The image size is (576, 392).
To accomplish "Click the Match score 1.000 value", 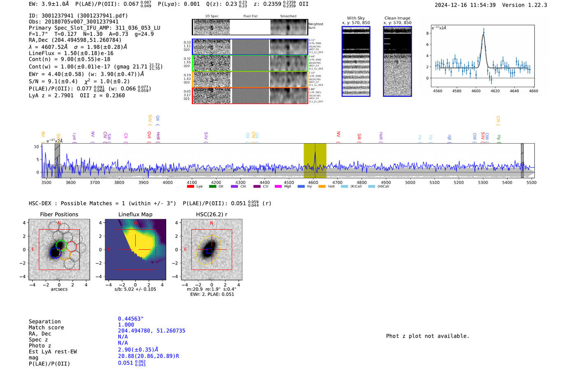I will pyautogui.click(x=126, y=325).
